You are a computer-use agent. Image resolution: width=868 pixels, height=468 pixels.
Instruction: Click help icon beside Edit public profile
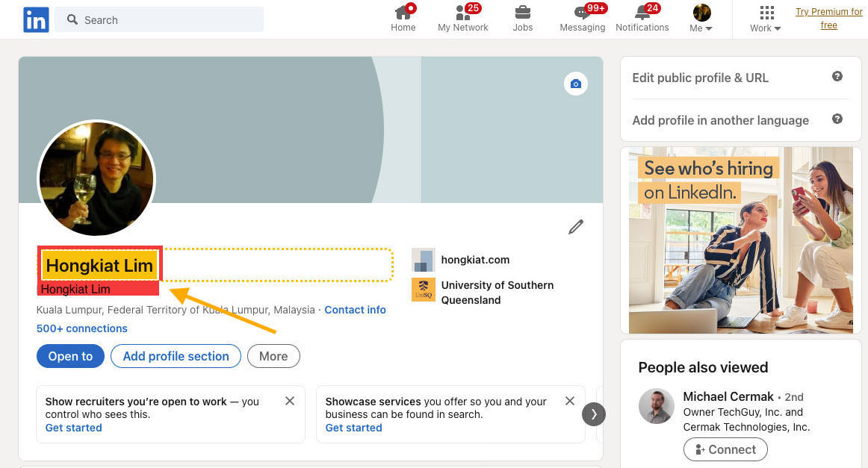point(837,76)
